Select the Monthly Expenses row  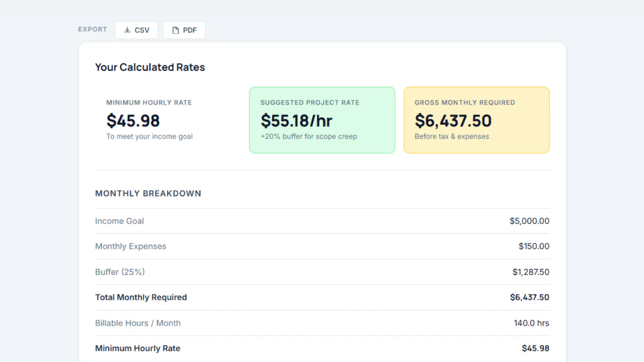tap(322, 247)
